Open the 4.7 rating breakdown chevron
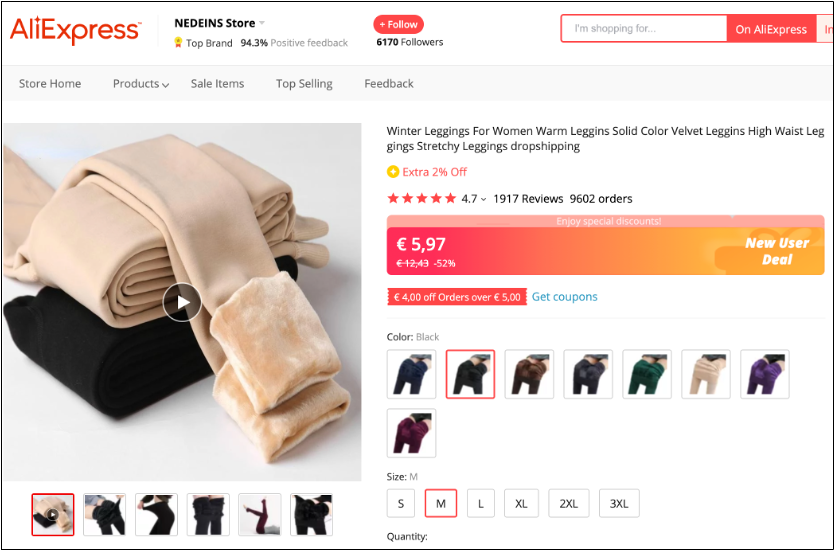This screenshot has height=550, width=834. [x=483, y=199]
